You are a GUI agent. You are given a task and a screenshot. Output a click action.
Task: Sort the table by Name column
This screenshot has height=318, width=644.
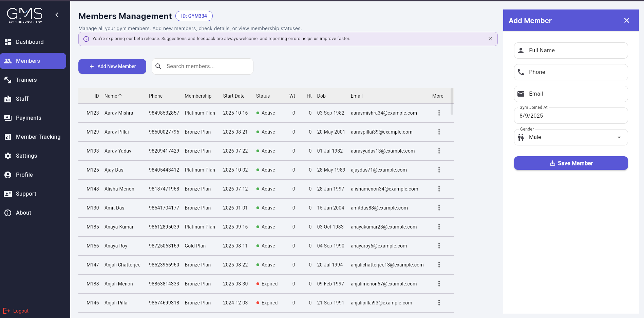coord(111,96)
